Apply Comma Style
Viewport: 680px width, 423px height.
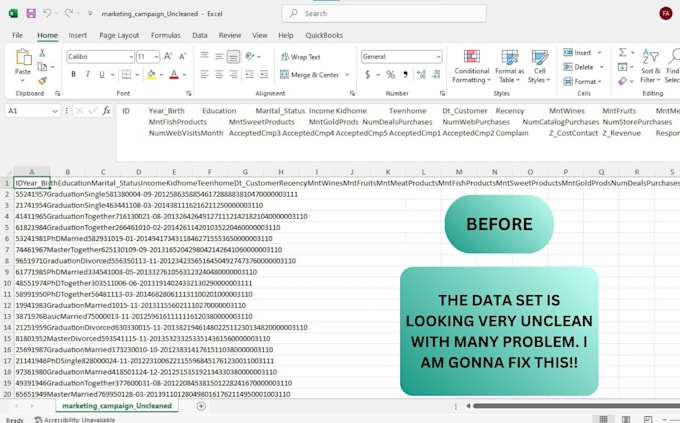(405, 75)
